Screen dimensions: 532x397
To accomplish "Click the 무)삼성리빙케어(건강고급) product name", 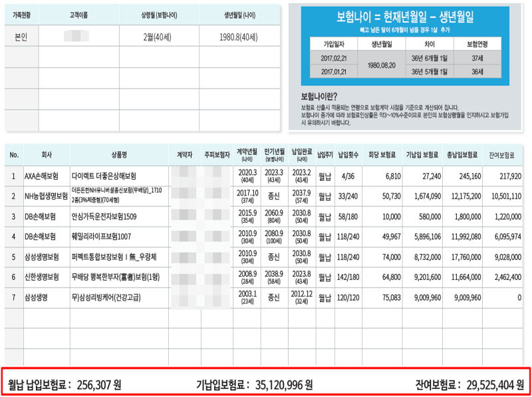I will 106,297.
